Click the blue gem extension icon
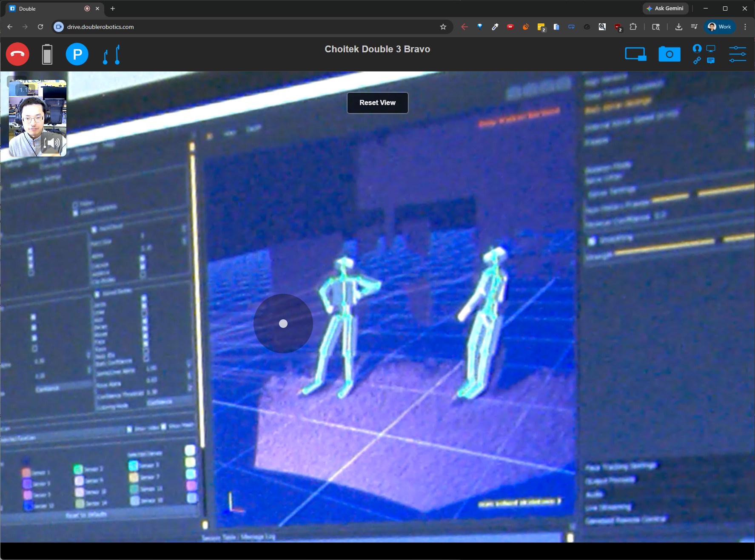This screenshot has height=560, width=755. click(480, 27)
